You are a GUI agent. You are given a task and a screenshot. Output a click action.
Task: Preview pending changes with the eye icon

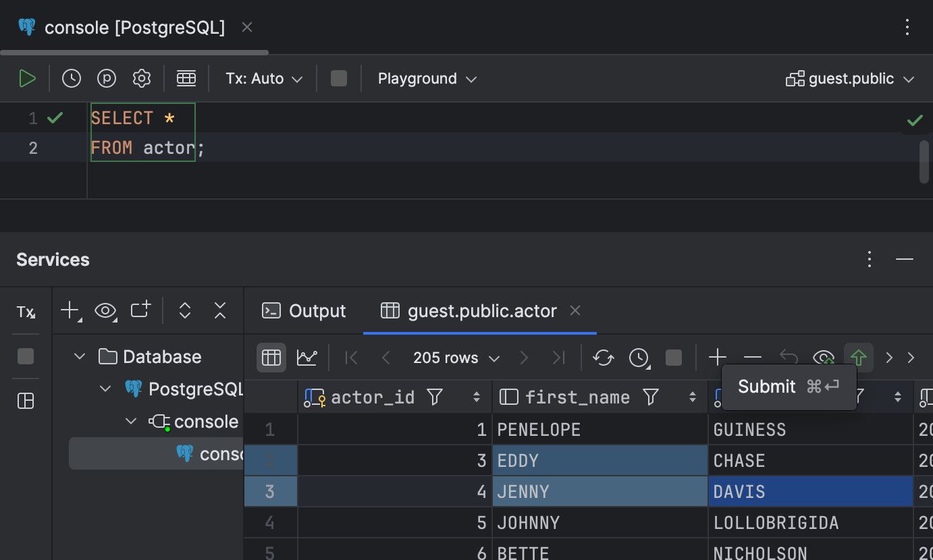click(823, 357)
